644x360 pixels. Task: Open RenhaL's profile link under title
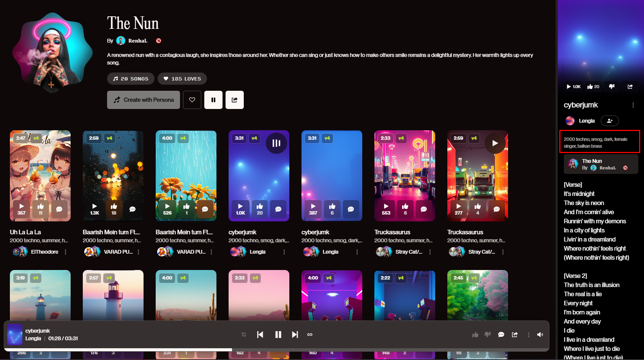point(137,41)
